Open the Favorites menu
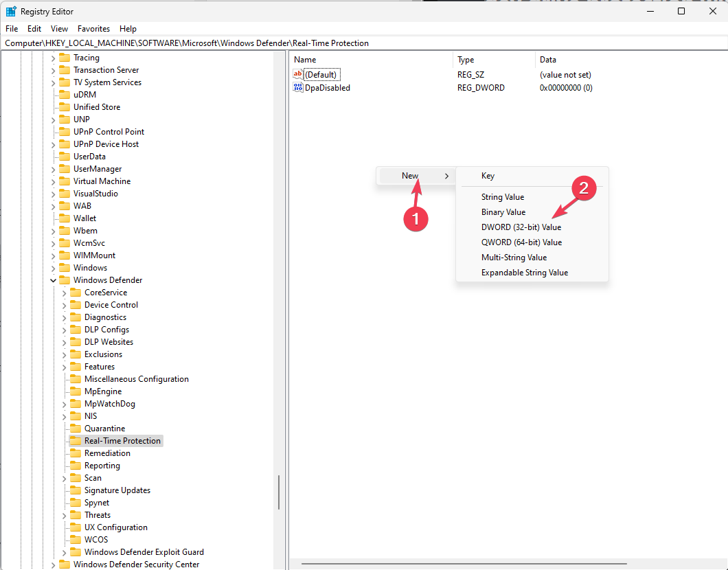This screenshot has height=570, width=728. coord(94,28)
